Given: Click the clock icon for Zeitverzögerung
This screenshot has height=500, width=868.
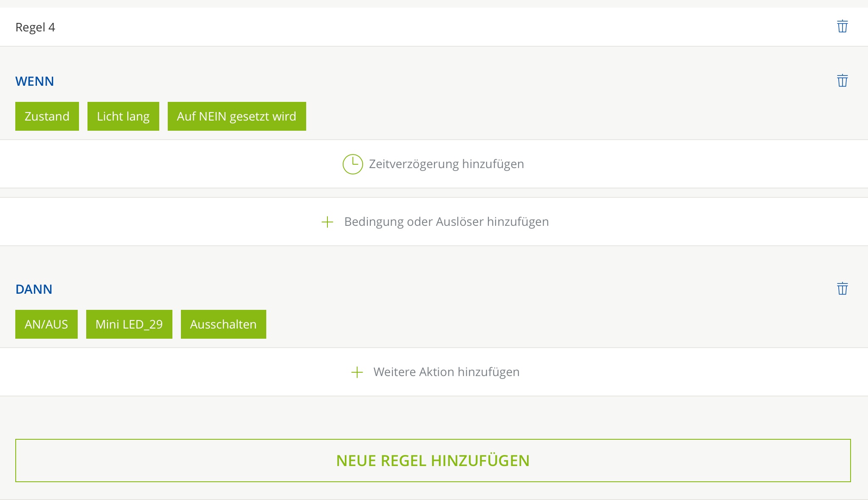Looking at the screenshot, I should (352, 164).
